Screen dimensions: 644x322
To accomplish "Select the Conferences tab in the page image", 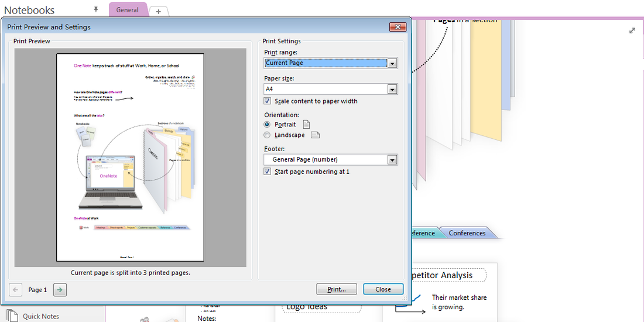I will click(467, 233).
